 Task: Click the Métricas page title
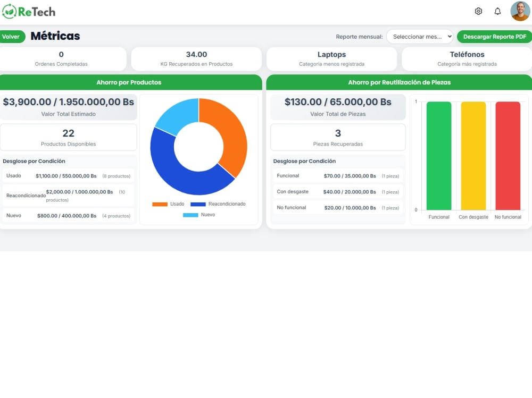click(x=55, y=36)
